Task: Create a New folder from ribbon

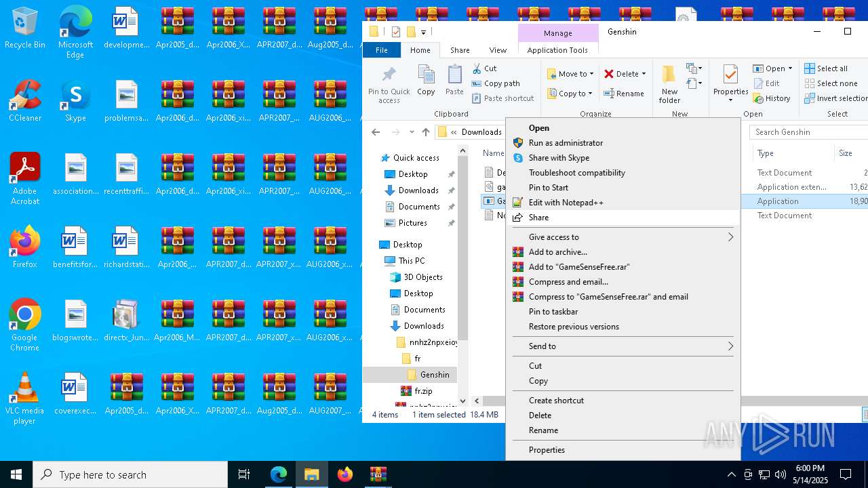Action: (x=669, y=85)
